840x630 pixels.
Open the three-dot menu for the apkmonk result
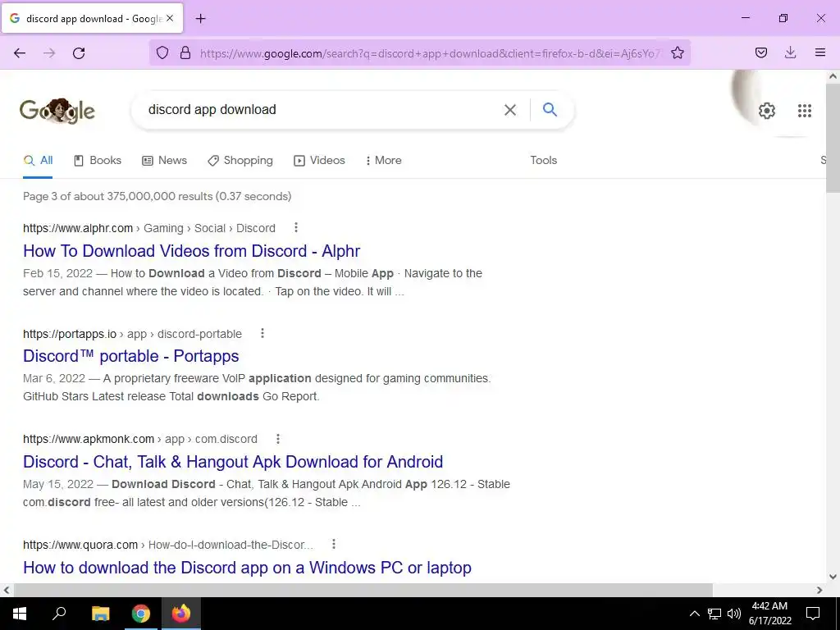pyautogui.click(x=277, y=439)
